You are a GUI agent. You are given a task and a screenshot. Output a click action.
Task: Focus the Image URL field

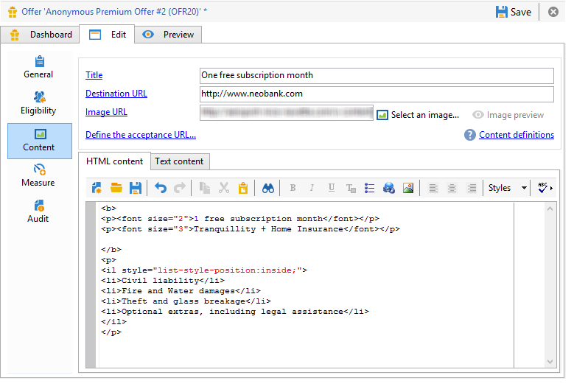tap(287, 113)
